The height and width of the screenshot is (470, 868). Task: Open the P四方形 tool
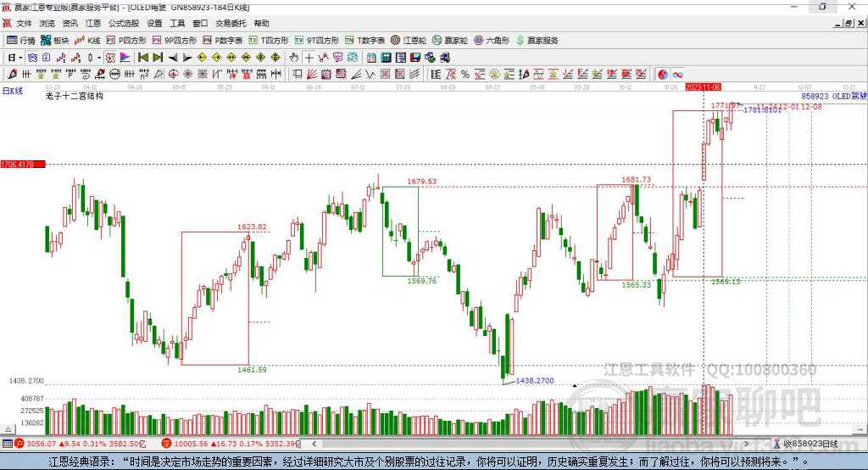click(126, 41)
